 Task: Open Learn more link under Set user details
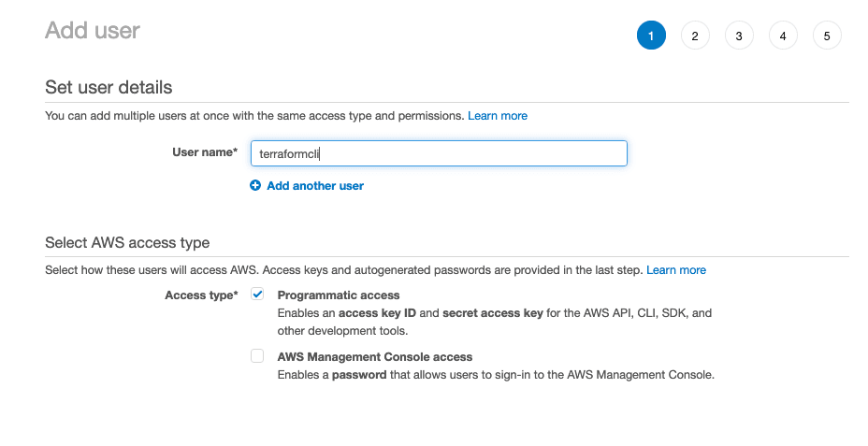click(x=498, y=116)
